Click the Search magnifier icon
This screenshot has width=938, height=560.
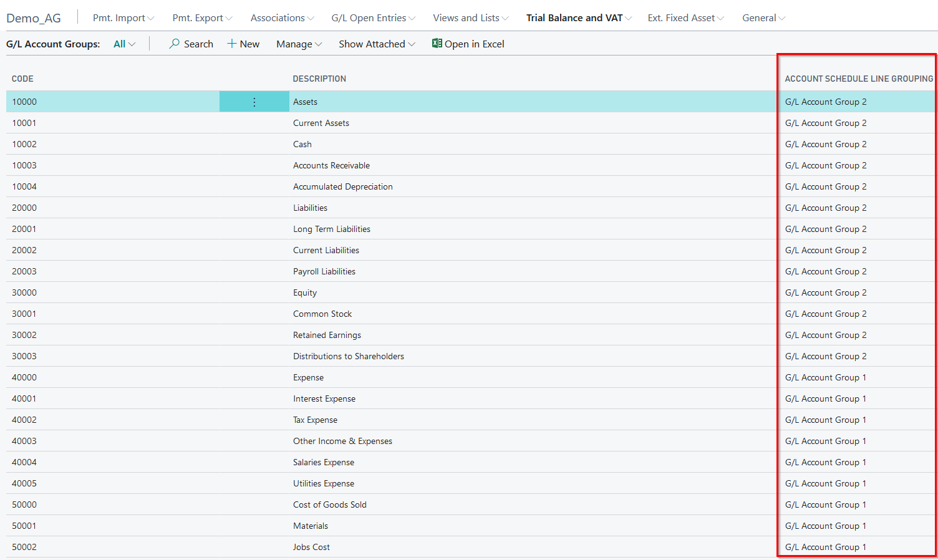[175, 44]
